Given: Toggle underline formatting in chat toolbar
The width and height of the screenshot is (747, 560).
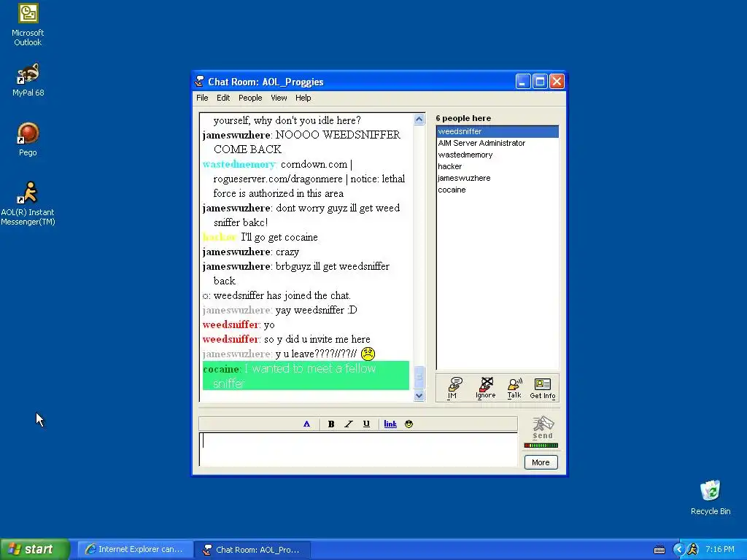Looking at the screenshot, I should tap(366, 424).
